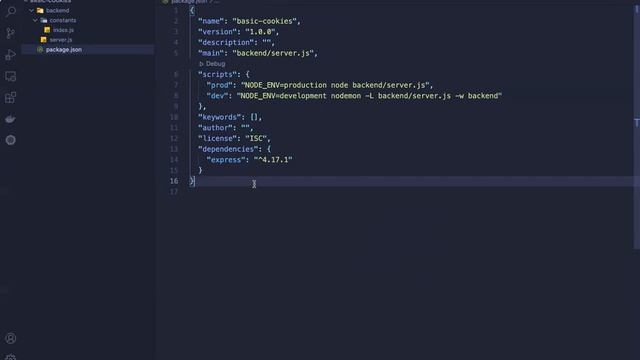
Task: Click the JS file icon beside server.js
Action: tap(44, 40)
